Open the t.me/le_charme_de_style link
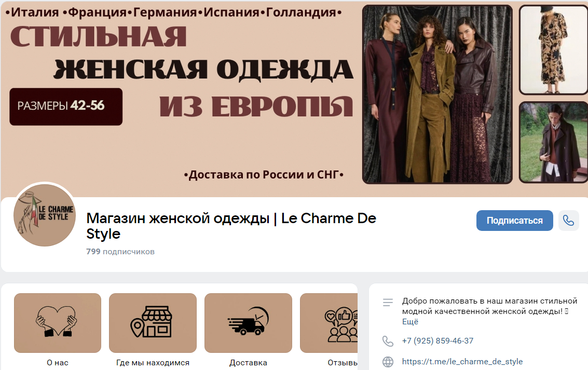 point(462,361)
